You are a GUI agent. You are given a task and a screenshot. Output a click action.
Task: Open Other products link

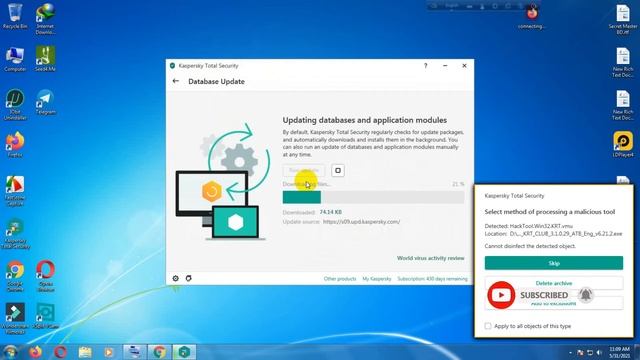point(340,279)
